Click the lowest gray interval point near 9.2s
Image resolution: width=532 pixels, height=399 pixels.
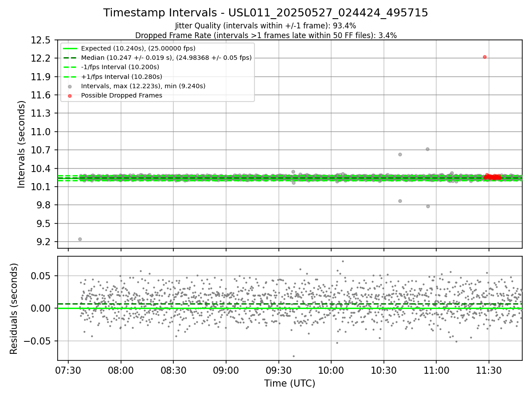point(80,239)
